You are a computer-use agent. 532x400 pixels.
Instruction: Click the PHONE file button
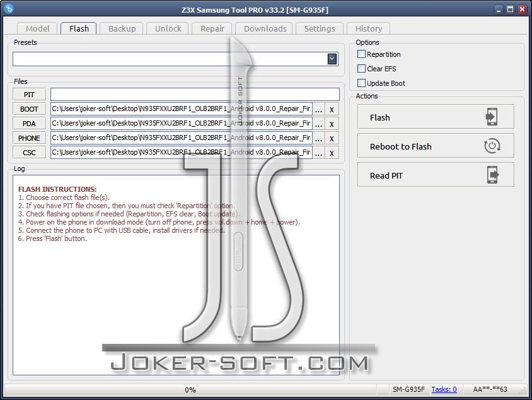coord(29,138)
